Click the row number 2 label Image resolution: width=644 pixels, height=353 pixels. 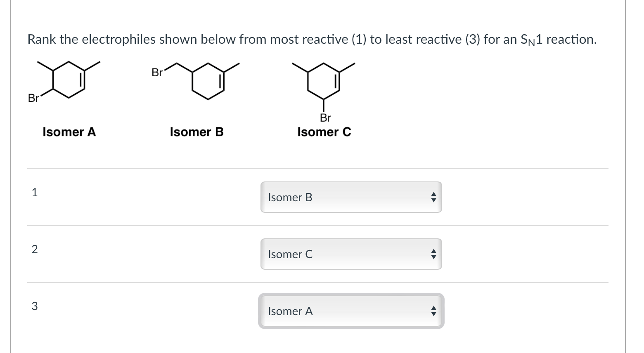[35, 249]
